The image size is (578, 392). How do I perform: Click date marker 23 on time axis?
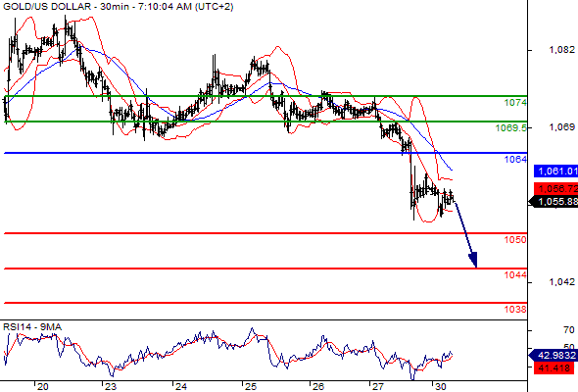pos(111,387)
